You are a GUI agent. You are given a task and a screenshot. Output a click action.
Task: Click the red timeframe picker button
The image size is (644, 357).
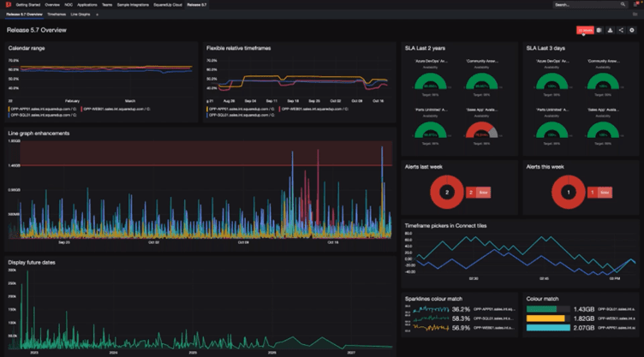(584, 30)
